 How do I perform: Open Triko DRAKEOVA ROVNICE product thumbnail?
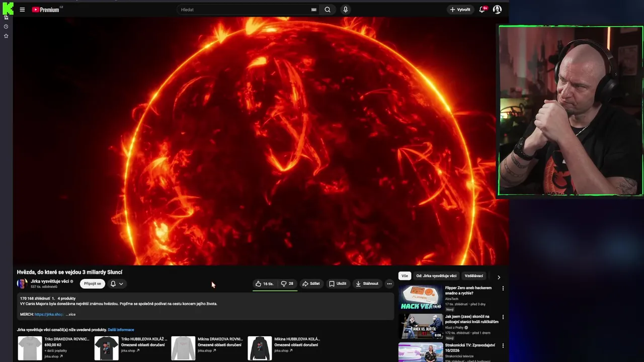(x=30, y=348)
